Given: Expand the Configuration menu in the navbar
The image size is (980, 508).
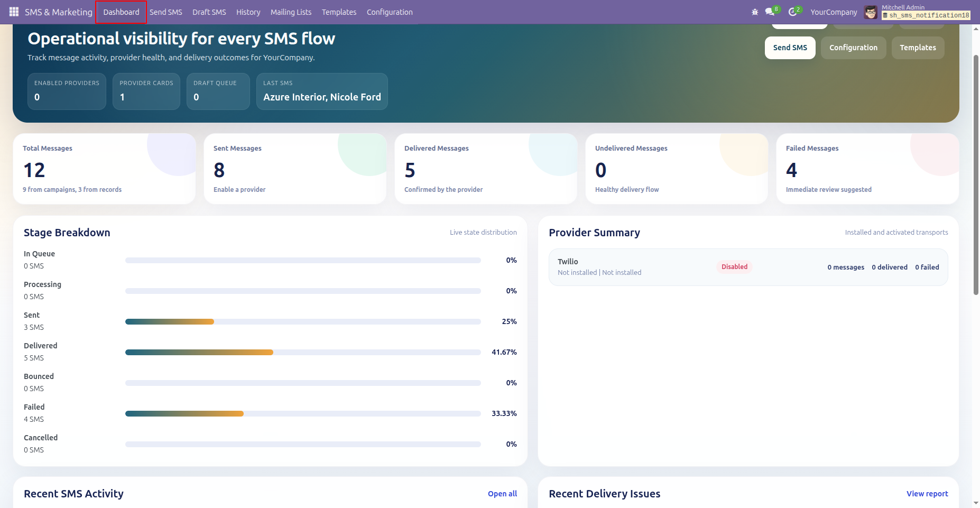Looking at the screenshot, I should pyautogui.click(x=390, y=12).
